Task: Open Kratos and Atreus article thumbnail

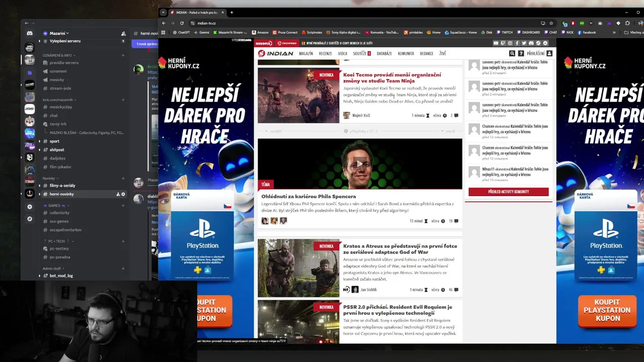Action: tap(298, 268)
